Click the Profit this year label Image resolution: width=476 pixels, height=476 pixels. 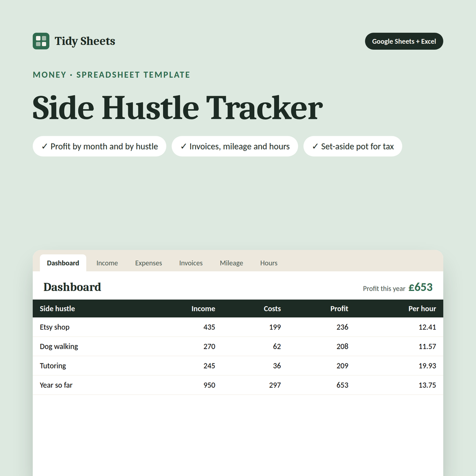coord(384,289)
